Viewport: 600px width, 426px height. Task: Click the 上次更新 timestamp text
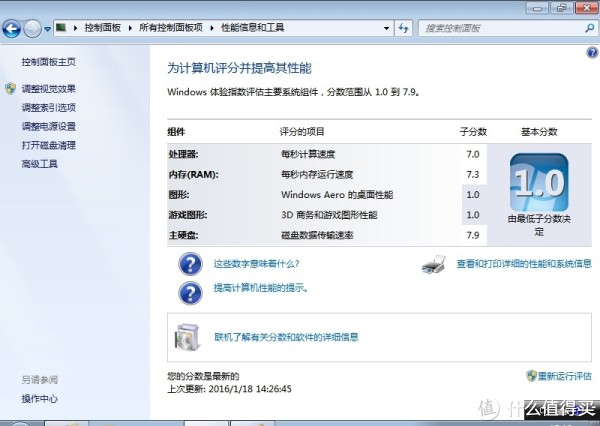coord(229,389)
